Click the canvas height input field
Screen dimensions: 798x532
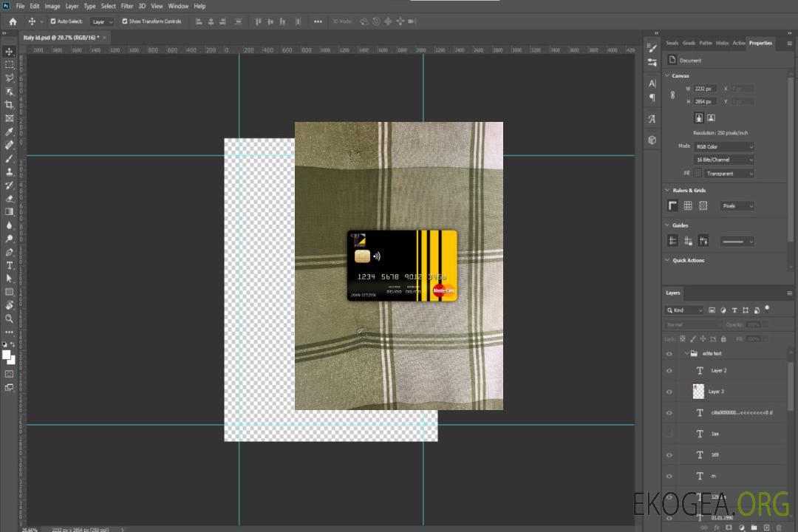706,102
